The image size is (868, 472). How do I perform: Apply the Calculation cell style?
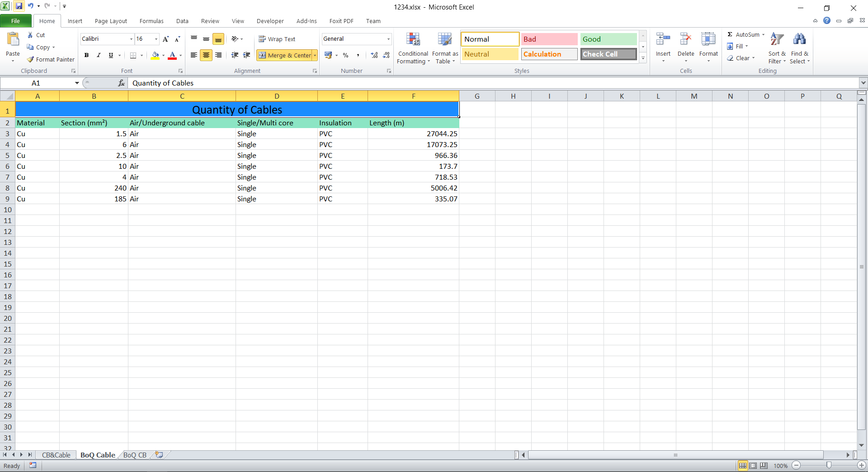point(549,54)
